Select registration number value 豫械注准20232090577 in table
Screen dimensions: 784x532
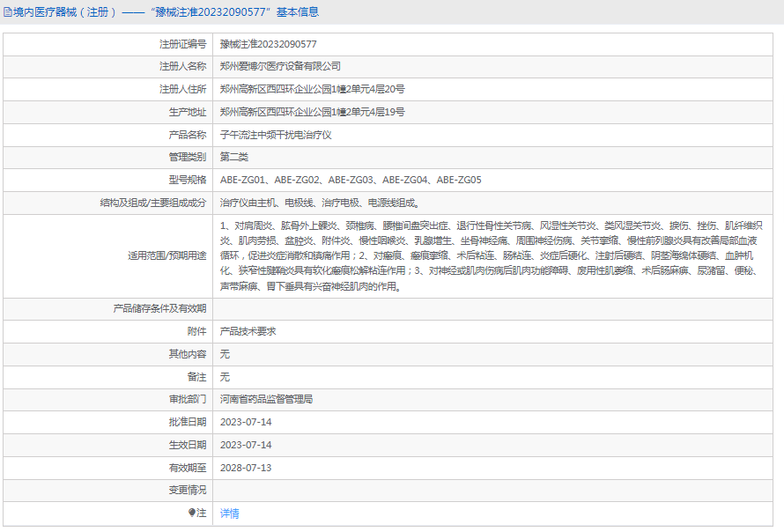(269, 44)
